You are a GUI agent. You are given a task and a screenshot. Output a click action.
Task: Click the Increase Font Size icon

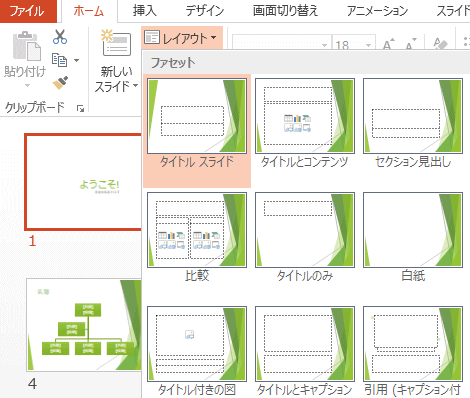click(x=389, y=44)
